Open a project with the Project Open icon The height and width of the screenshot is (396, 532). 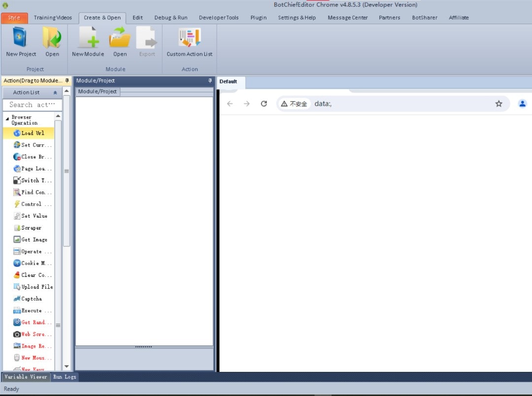point(52,42)
